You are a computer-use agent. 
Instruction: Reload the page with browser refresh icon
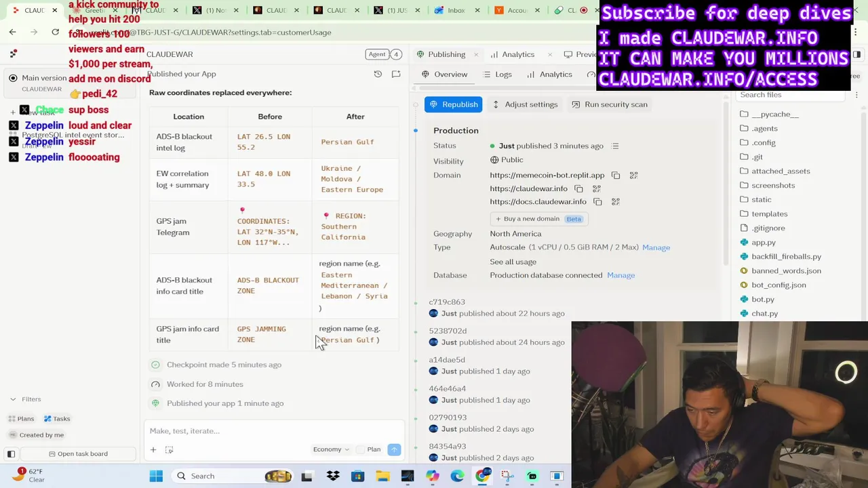[x=55, y=32]
